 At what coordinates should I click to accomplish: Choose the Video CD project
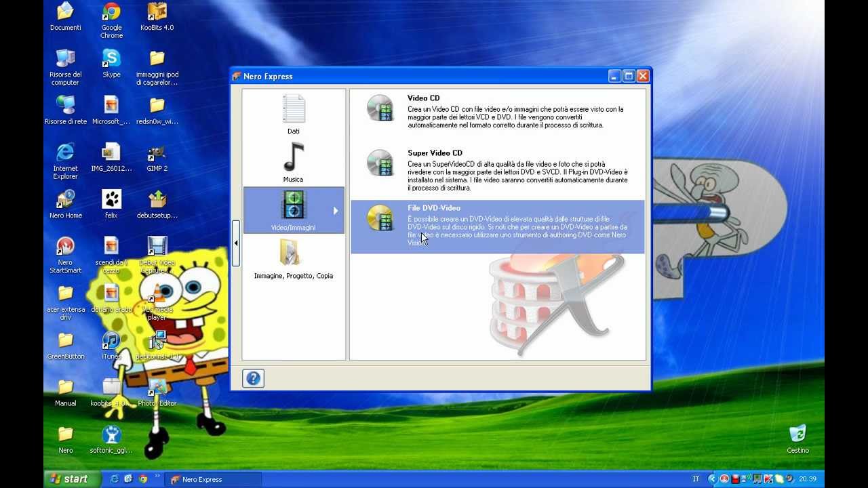pos(497,111)
